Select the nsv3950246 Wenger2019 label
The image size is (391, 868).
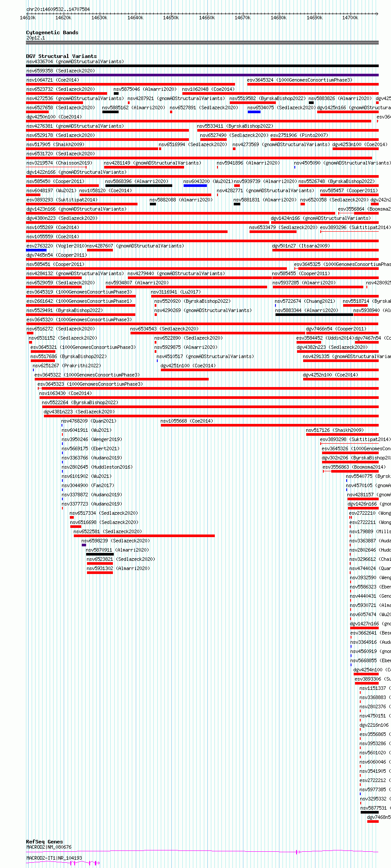(x=92, y=439)
